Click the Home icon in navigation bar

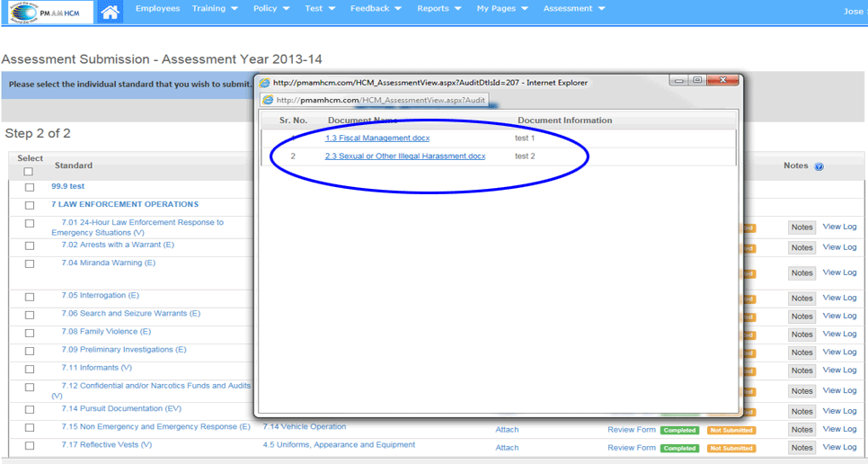click(110, 12)
